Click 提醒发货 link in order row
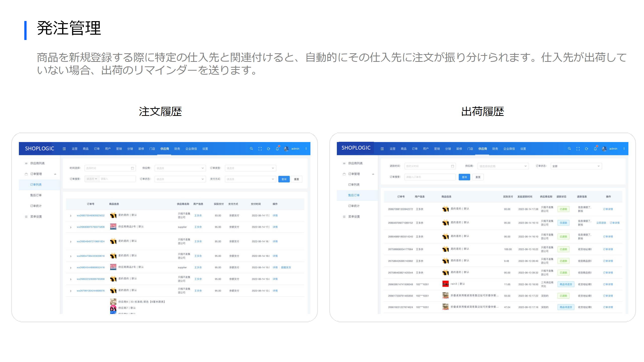This screenshot has width=644, height=362. click(286, 267)
